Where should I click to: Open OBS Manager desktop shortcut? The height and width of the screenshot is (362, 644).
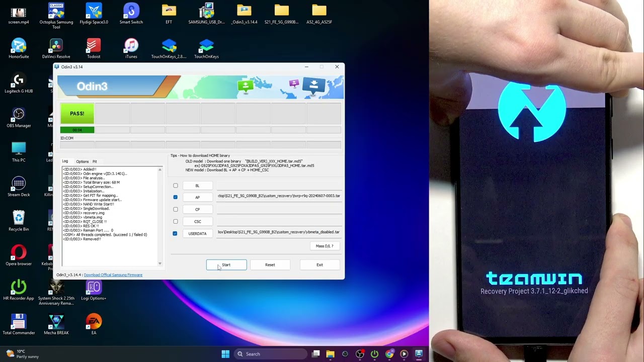click(19, 118)
